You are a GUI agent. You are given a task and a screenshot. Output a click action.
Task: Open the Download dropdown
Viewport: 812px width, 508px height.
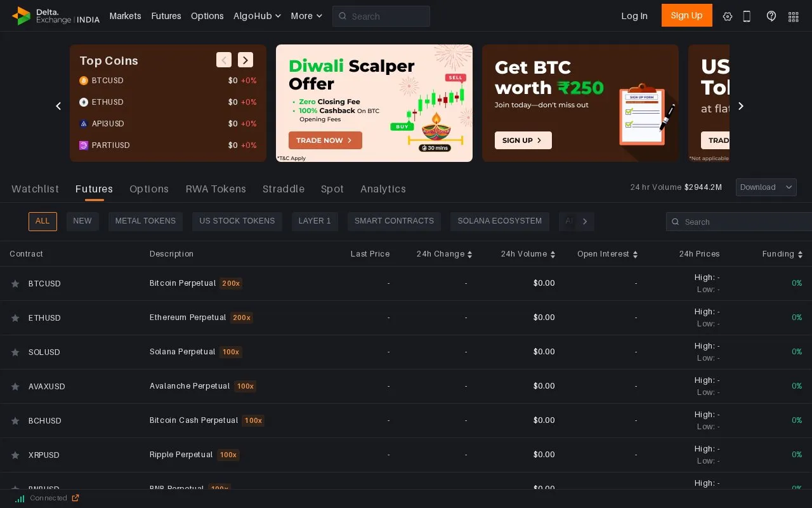[766, 187]
